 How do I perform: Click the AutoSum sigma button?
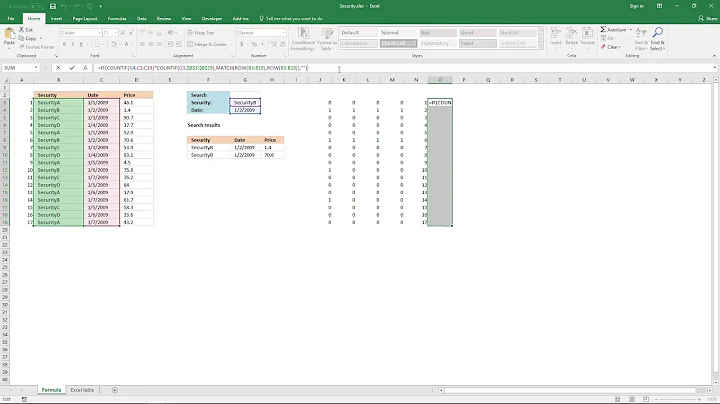[x=613, y=29]
